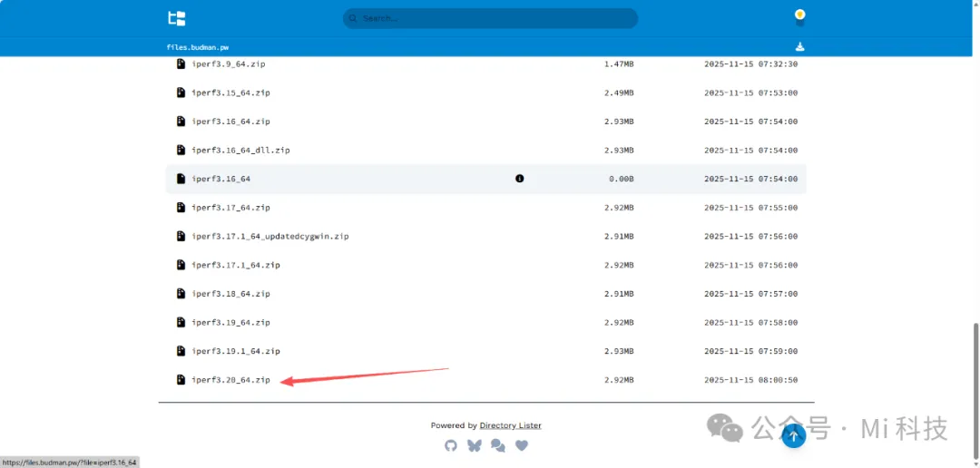
Task: Click the file icon for iperf3.16_64.zip
Action: point(181,122)
